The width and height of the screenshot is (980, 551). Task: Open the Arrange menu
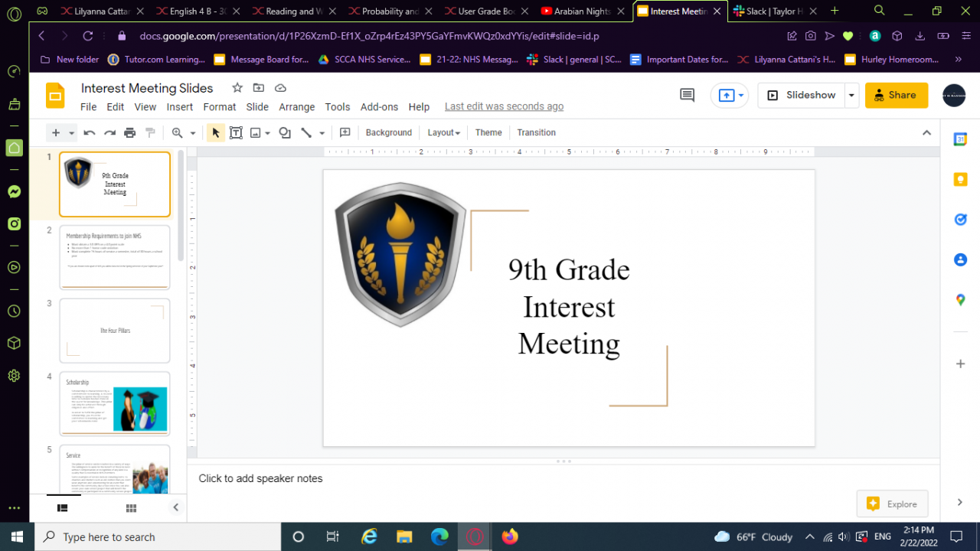296,107
